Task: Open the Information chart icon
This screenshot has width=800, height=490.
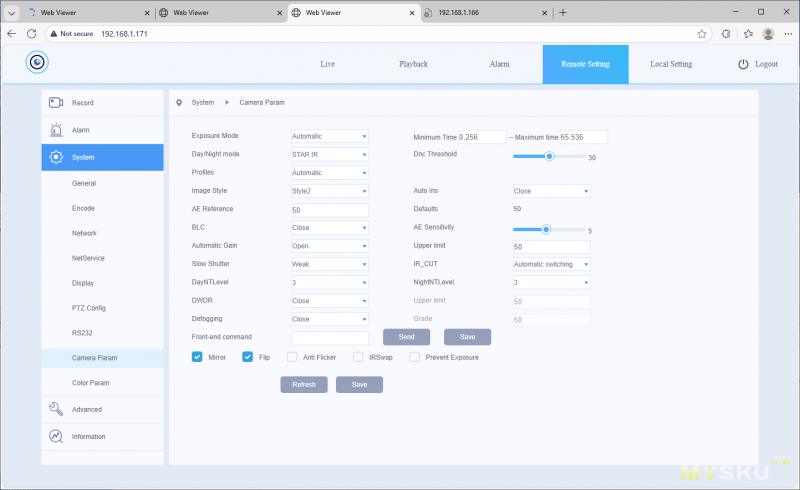Action: pyautogui.click(x=56, y=436)
